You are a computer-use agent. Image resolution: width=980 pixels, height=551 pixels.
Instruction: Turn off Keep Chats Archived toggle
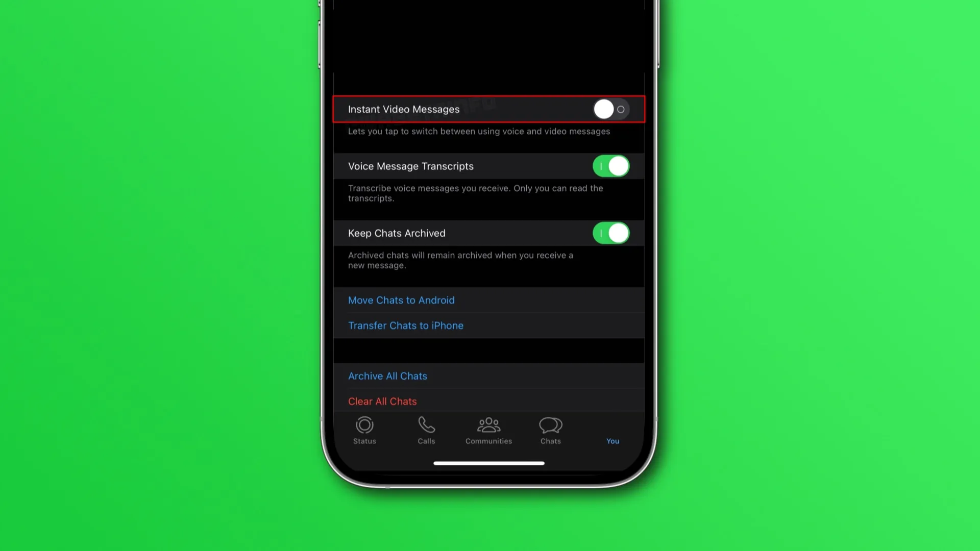coord(611,234)
